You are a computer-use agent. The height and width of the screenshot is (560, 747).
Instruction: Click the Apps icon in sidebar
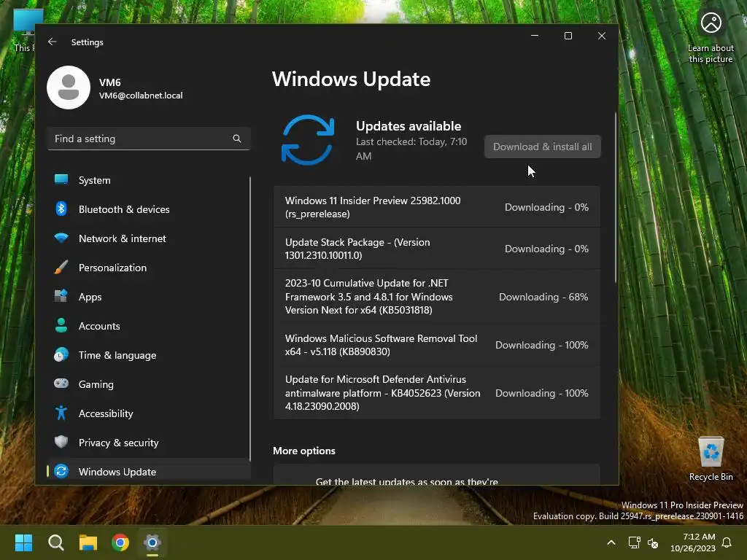click(x=61, y=296)
